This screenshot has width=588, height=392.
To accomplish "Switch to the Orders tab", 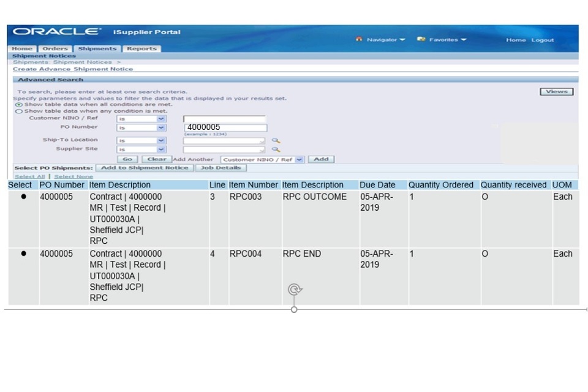I will tap(55, 49).
